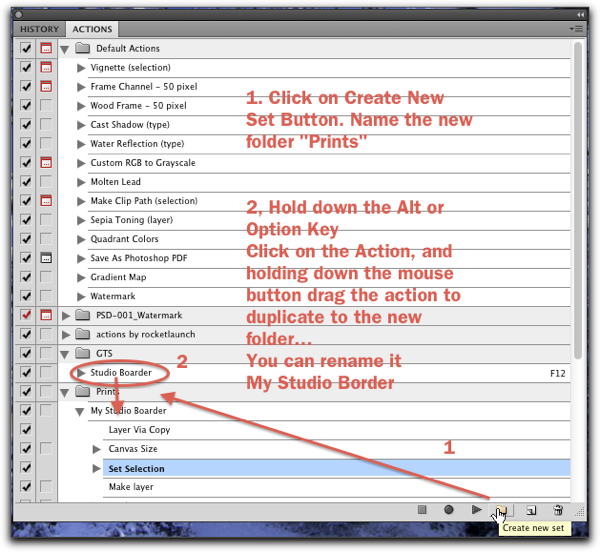Expand the Vignette (selection) action
Screen dimensions: 600x552
[81, 68]
